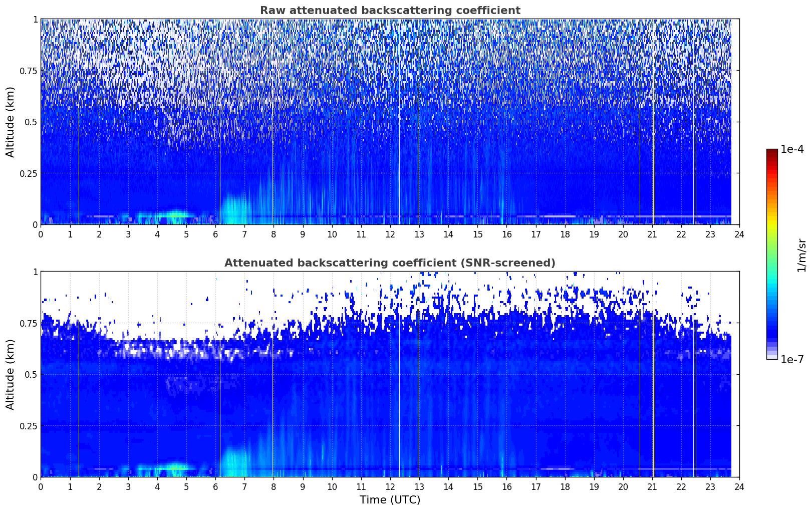The height and width of the screenshot is (511, 812).
Task: Click the 0.5 altitude tick on top plot
Action: click(30, 122)
